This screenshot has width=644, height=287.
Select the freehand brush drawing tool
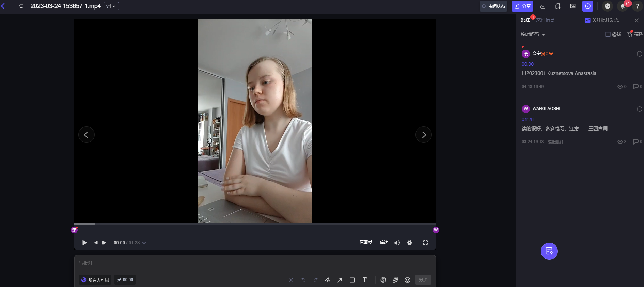[x=328, y=280]
